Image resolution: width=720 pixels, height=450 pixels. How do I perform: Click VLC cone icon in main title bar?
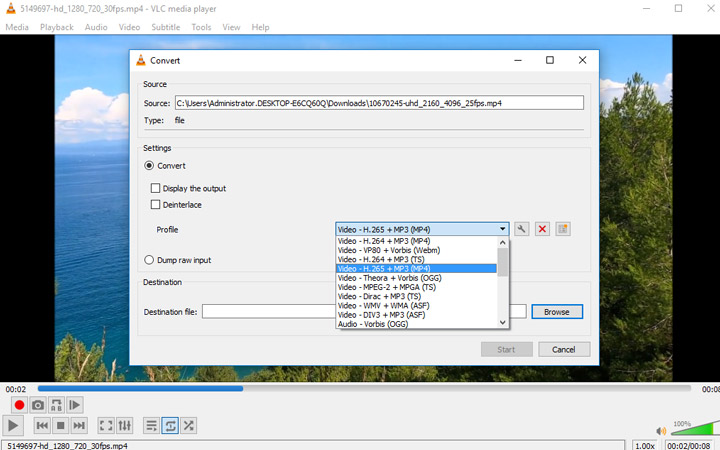point(11,8)
